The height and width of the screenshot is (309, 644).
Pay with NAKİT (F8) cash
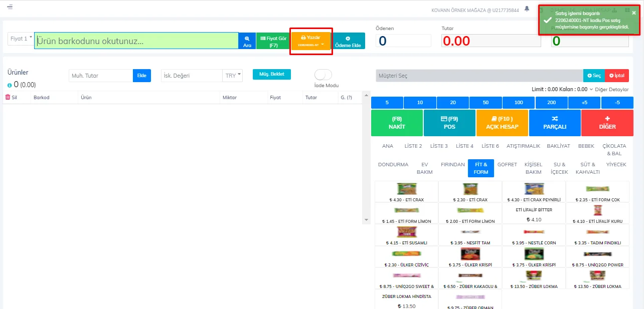397,123
